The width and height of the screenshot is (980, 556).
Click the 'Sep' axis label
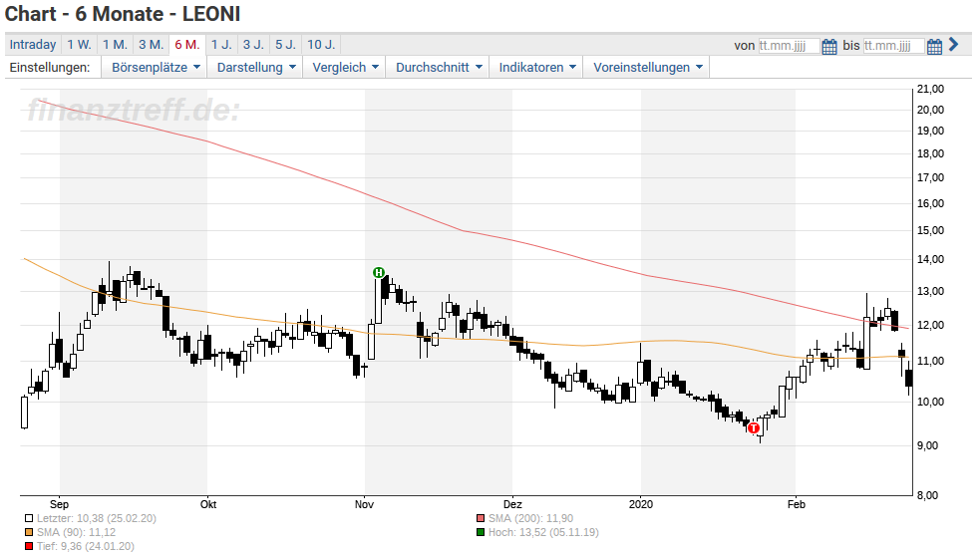(59, 504)
